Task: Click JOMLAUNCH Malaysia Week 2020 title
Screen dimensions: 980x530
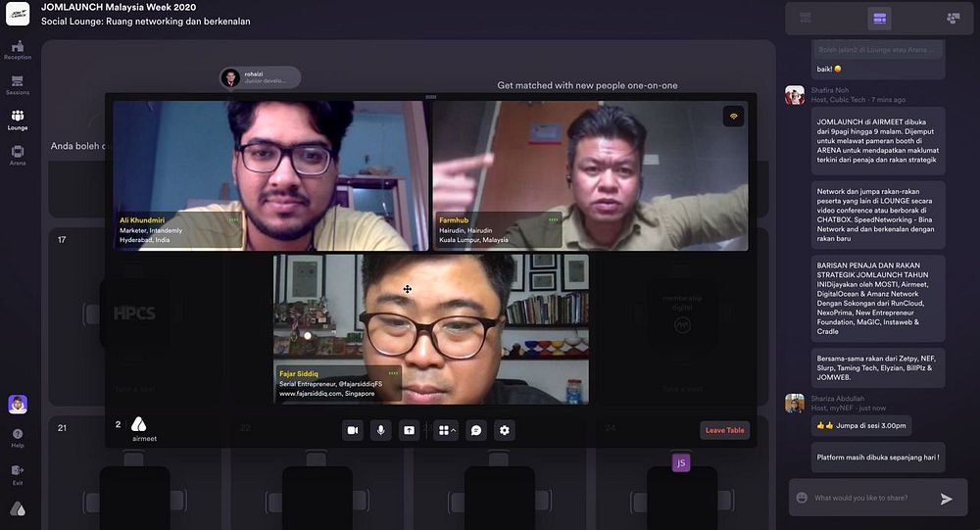Action: coord(119,8)
